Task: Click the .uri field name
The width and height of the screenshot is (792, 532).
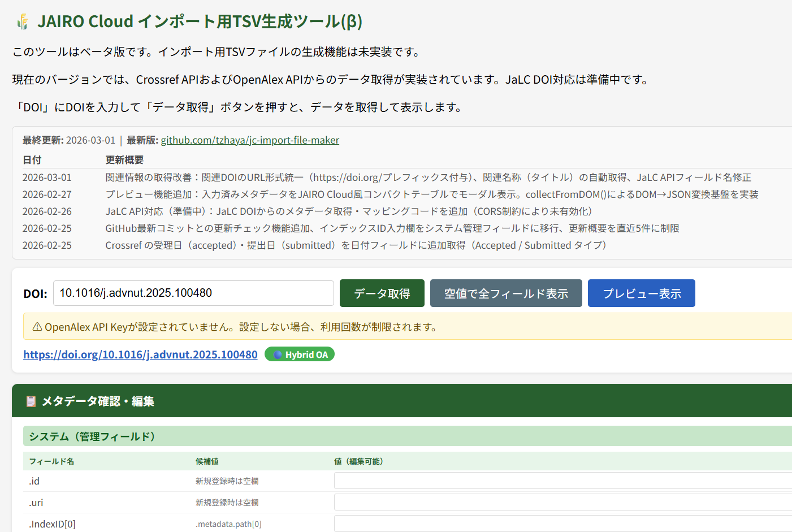Action: point(36,503)
